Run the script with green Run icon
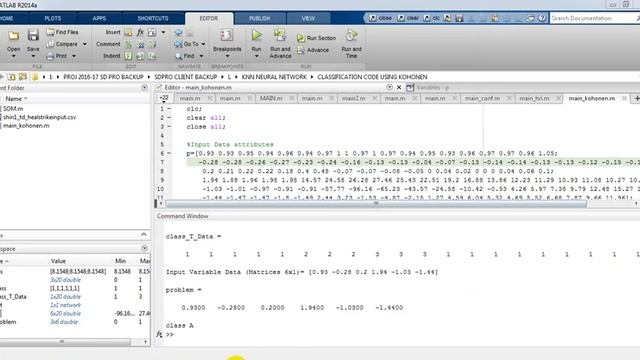The height and width of the screenshot is (360, 640). pyautogui.click(x=257, y=36)
